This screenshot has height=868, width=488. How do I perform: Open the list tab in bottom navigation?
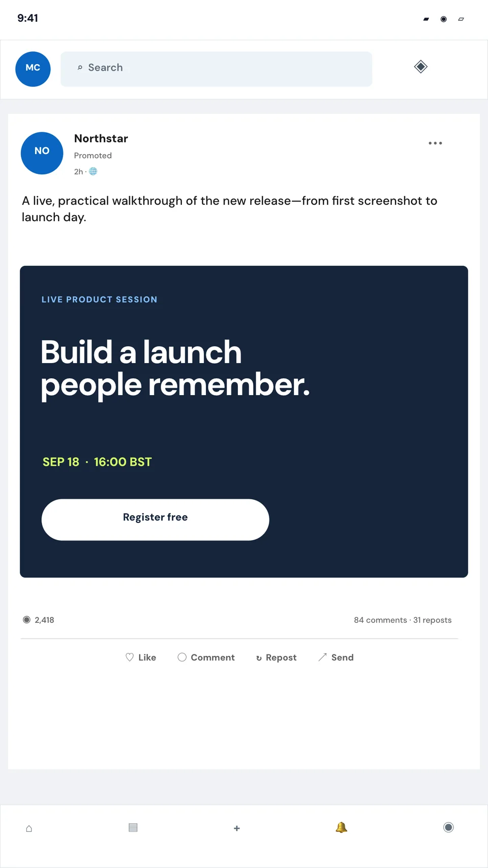click(x=133, y=827)
